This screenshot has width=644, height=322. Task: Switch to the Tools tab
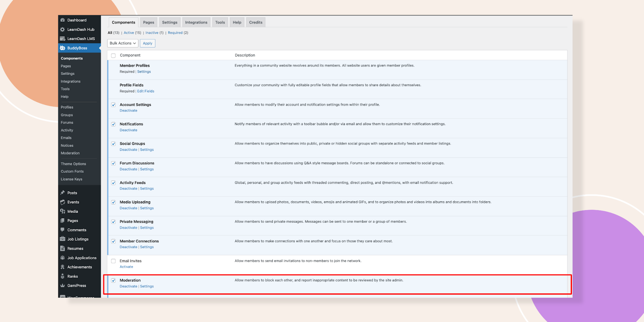pyautogui.click(x=220, y=23)
